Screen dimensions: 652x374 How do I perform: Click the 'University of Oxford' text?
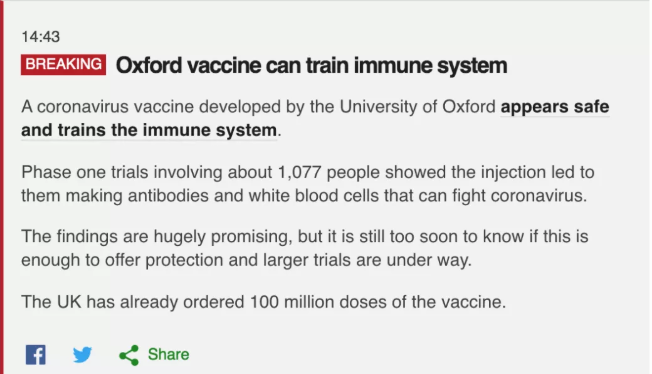pos(417,107)
